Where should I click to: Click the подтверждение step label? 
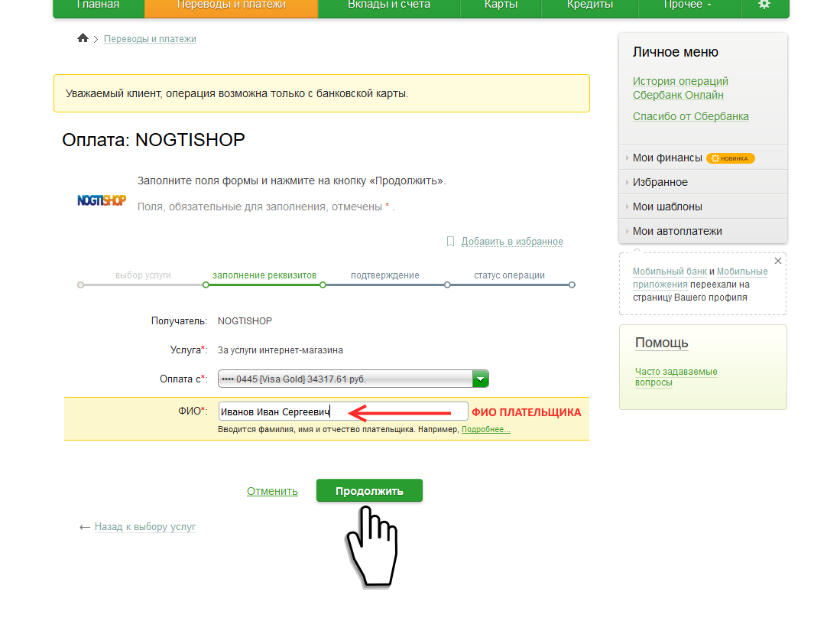point(385,275)
